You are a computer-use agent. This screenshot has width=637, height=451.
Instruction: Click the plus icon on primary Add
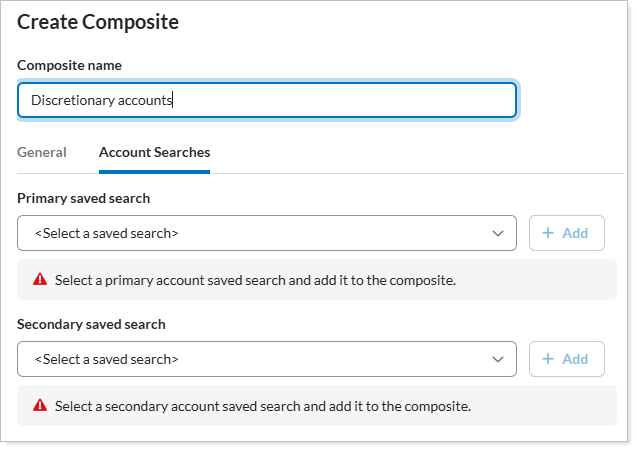tap(547, 233)
